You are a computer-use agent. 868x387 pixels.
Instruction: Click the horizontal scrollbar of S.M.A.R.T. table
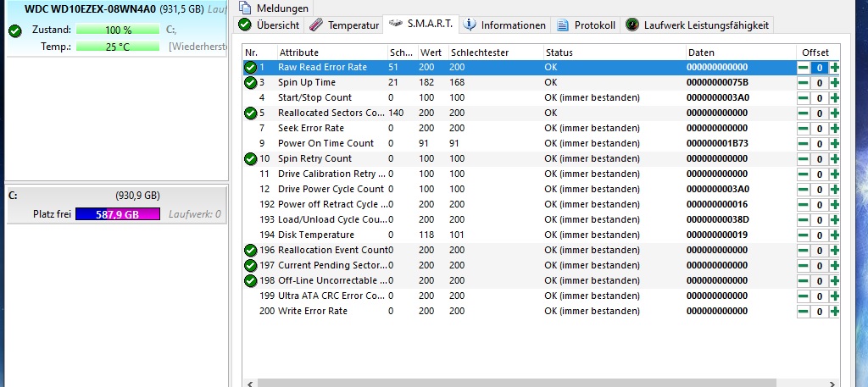(517, 383)
